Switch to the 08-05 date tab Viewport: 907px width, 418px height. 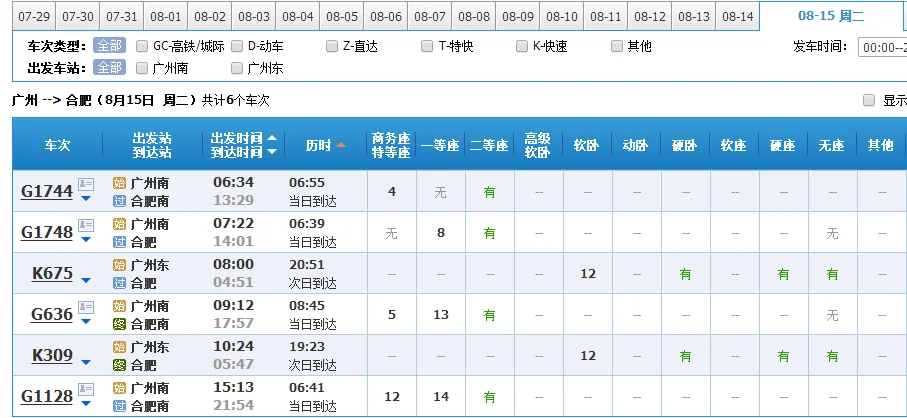[x=342, y=16]
